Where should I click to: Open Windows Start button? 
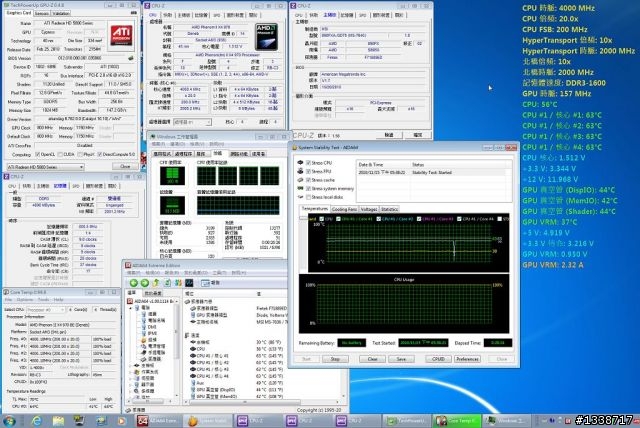pos(9,420)
